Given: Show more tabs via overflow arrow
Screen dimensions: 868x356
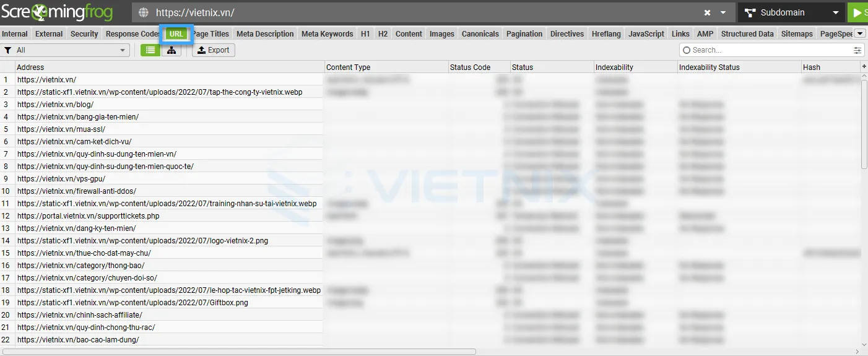Looking at the screenshot, I should [860, 33].
